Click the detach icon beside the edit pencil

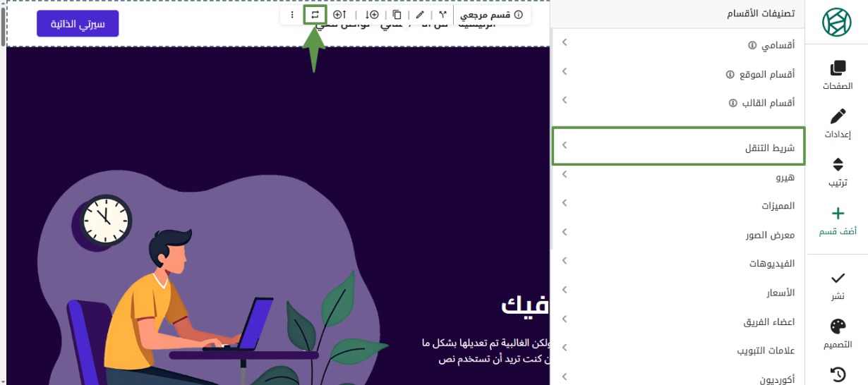click(x=442, y=15)
